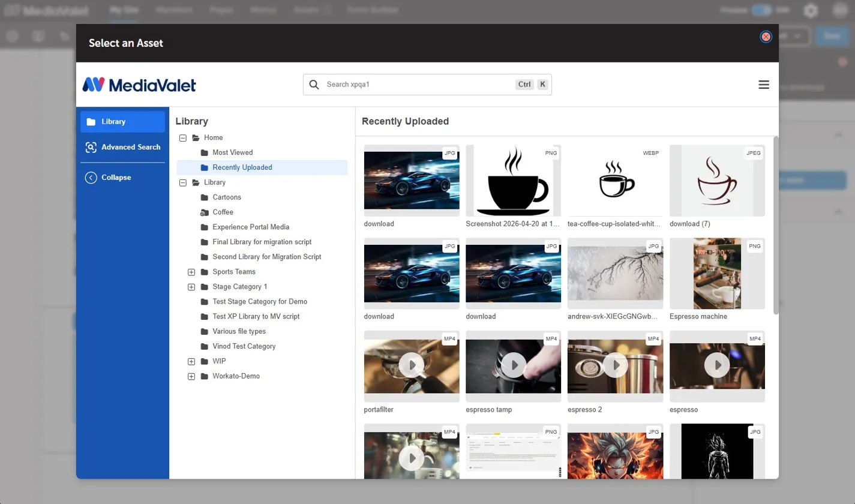
Task: Open Advanced Search in sidebar
Action: [x=122, y=147]
